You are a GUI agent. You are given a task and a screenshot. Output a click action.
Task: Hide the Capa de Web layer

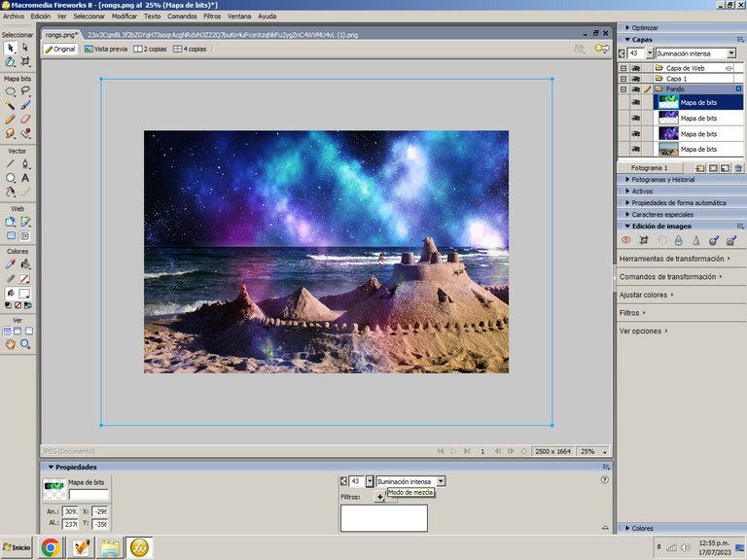(x=635, y=68)
